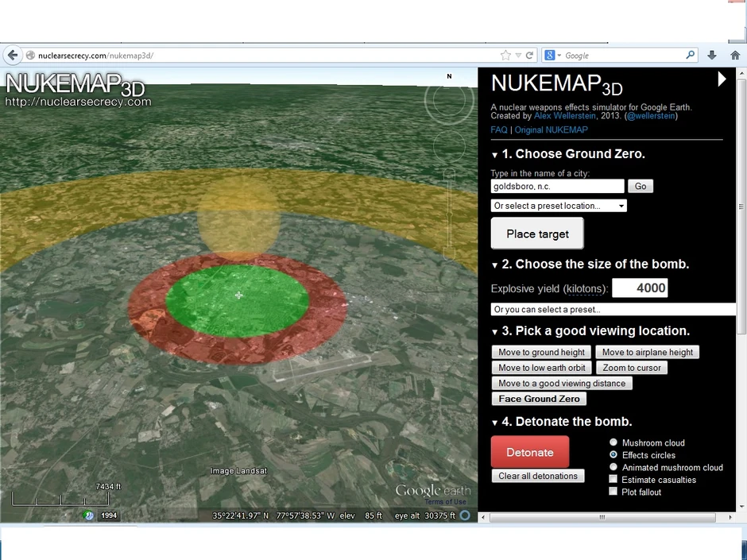Screen dimensions: 747x560
Task: Reload the page using the refresh icon
Action: point(530,56)
